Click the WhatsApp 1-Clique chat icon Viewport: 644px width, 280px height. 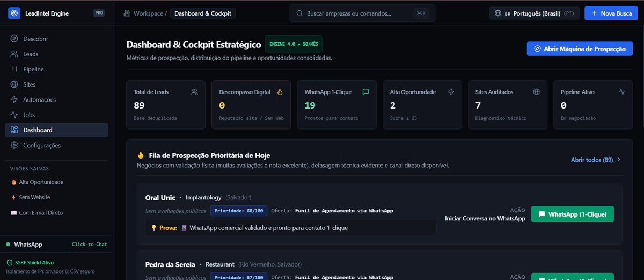point(365,92)
